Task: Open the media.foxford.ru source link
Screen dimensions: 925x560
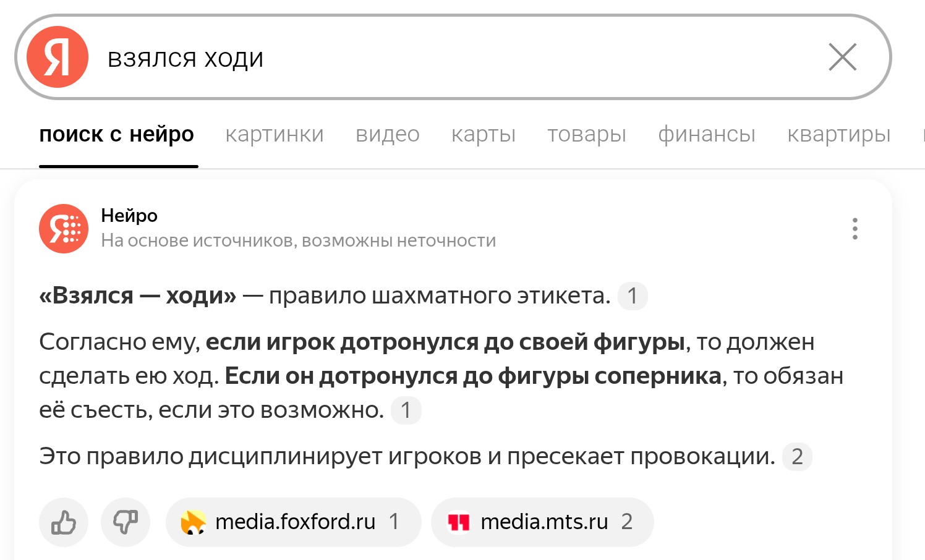Action: coord(293,522)
